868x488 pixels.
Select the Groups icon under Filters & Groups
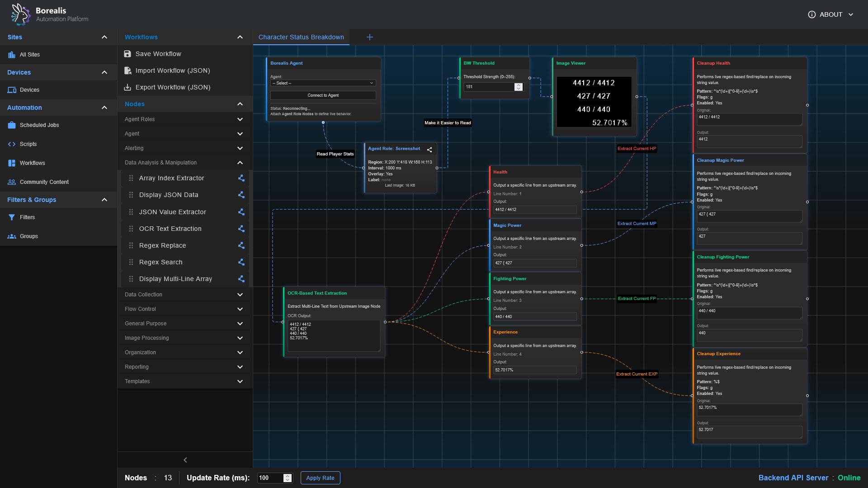click(11, 236)
